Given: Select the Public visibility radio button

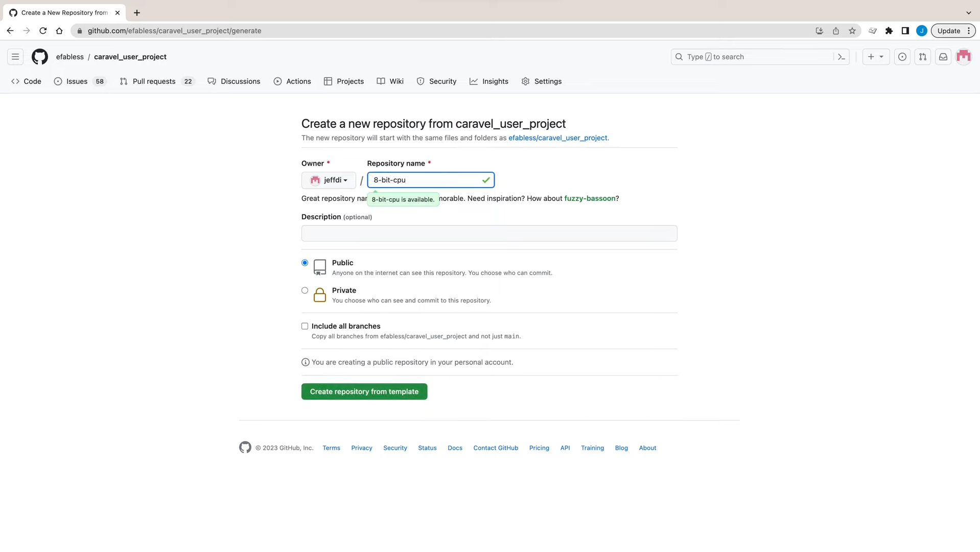Looking at the screenshot, I should pyautogui.click(x=305, y=263).
